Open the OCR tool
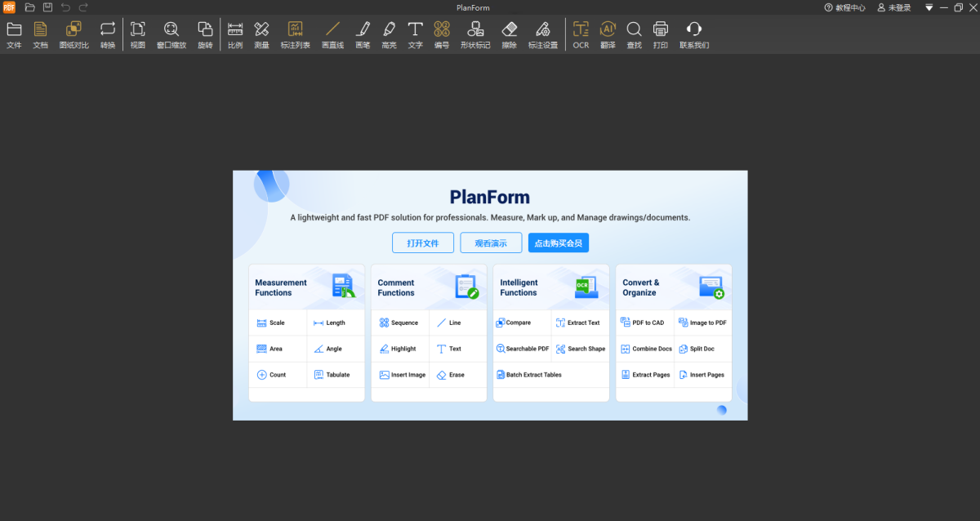 coord(580,34)
